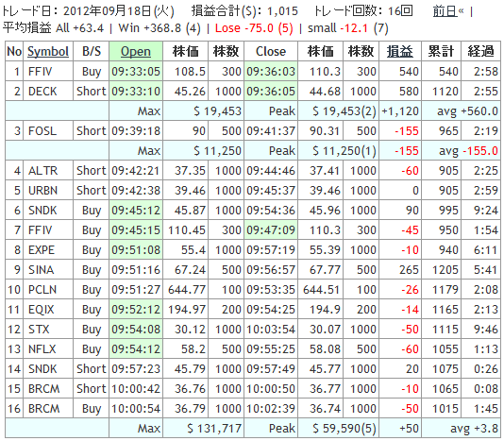
Task: Click open time 09:33:05 cell
Action: pos(136,72)
